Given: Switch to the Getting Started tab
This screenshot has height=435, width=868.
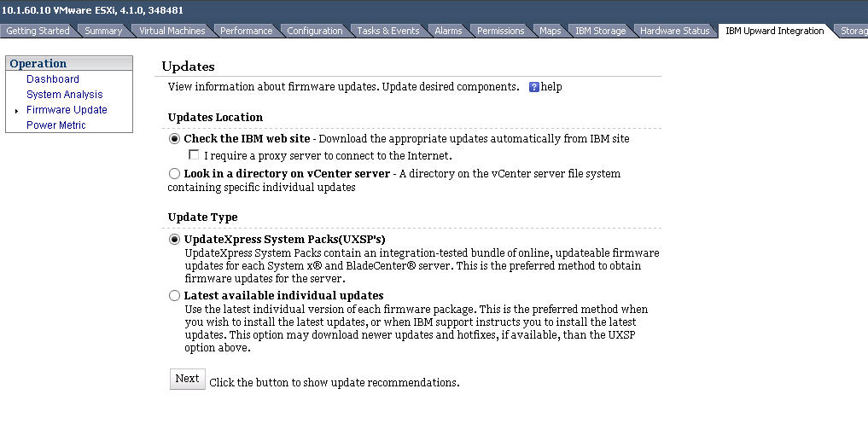Looking at the screenshot, I should pyautogui.click(x=38, y=31).
